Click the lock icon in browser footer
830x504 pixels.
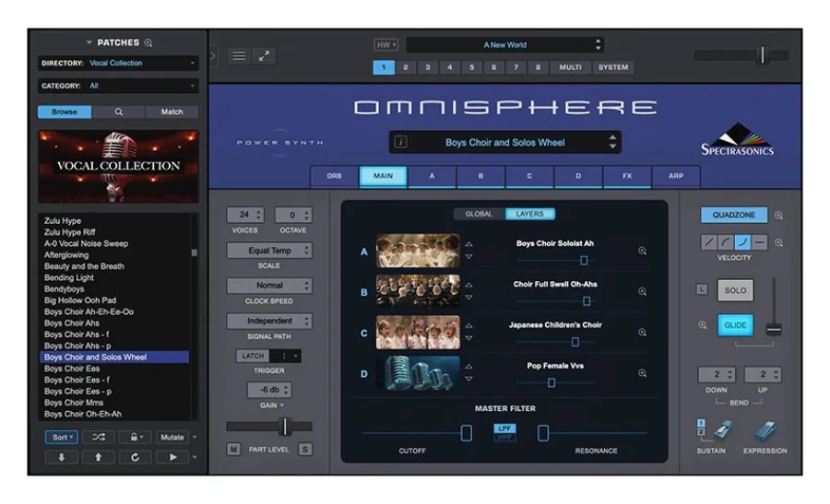tap(136, 437)
